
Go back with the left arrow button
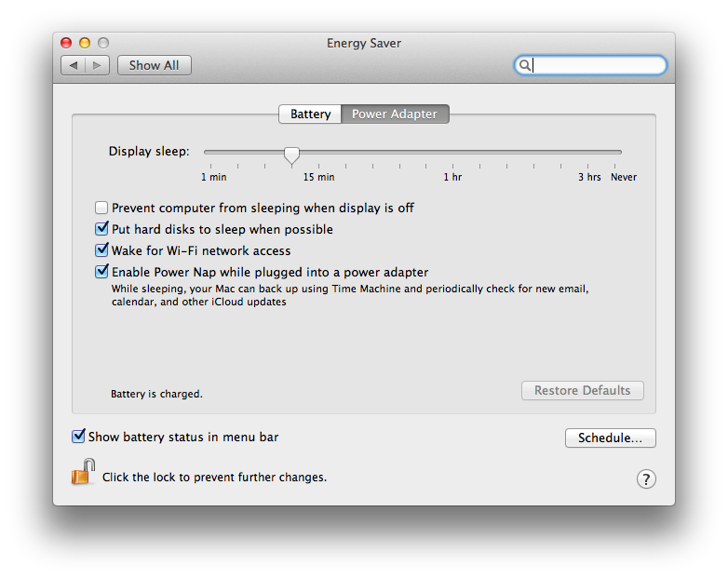pos(74,65)
